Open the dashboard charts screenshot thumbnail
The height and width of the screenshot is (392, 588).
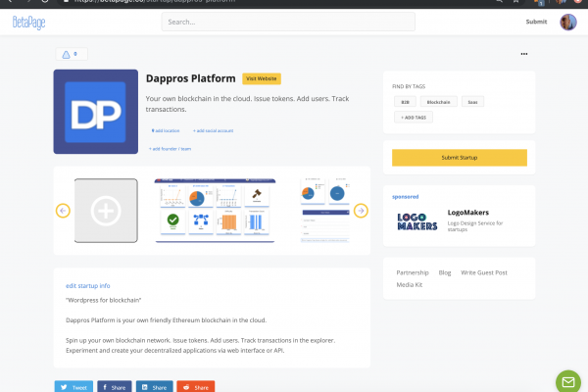(x=215, y=211)
